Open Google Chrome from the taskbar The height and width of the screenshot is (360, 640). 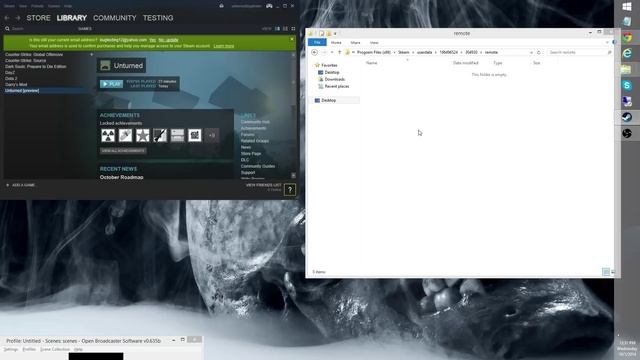627,38
